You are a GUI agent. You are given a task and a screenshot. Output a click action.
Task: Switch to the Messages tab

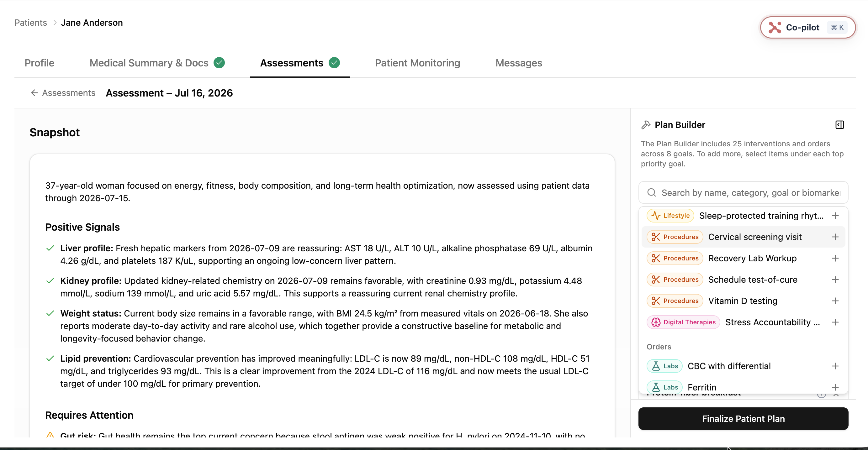point(519,63)
